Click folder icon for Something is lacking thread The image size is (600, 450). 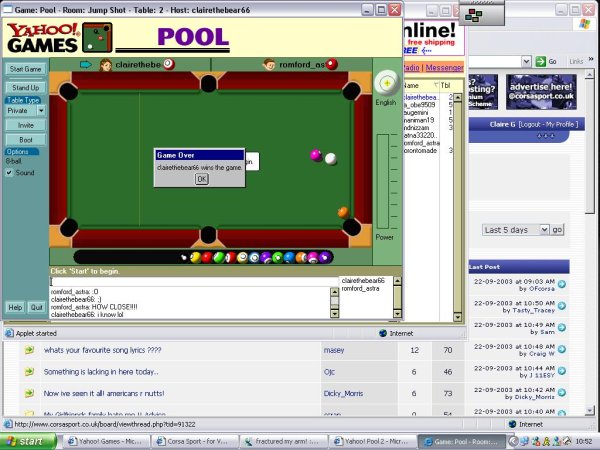coord(29,372)
